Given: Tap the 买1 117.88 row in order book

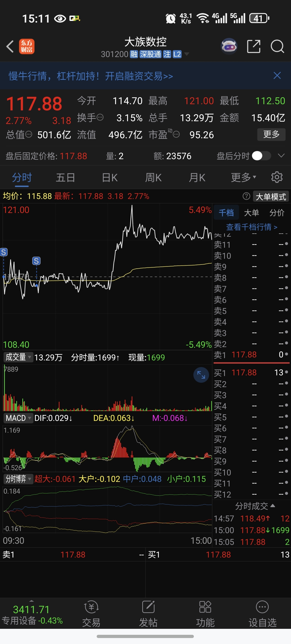Looking at the screenshot, I should coord(251,373).
